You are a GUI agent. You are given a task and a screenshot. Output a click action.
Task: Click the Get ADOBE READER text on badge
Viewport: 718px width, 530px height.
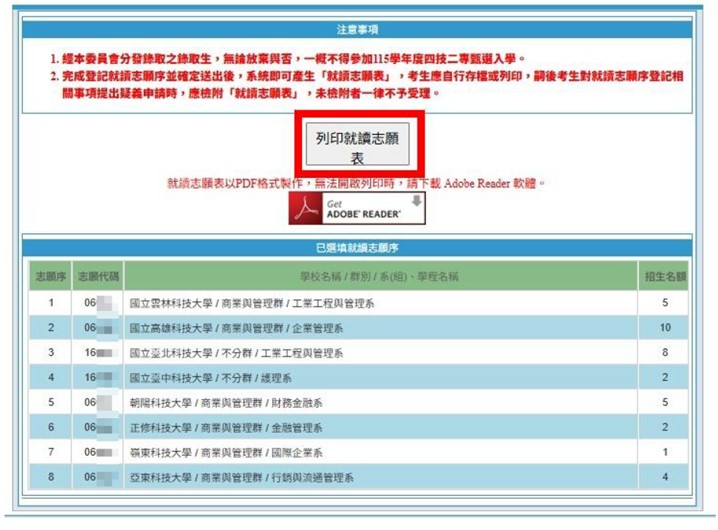[361, 208]
